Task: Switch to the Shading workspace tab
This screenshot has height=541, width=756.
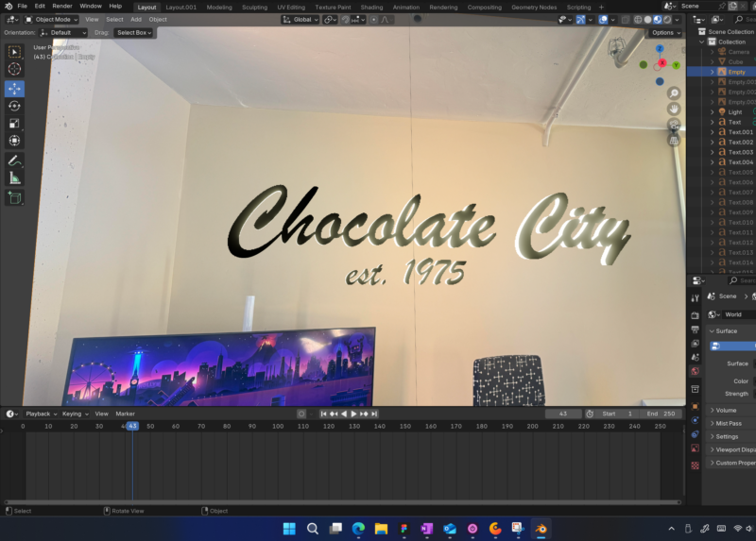Action: point(371,8)
